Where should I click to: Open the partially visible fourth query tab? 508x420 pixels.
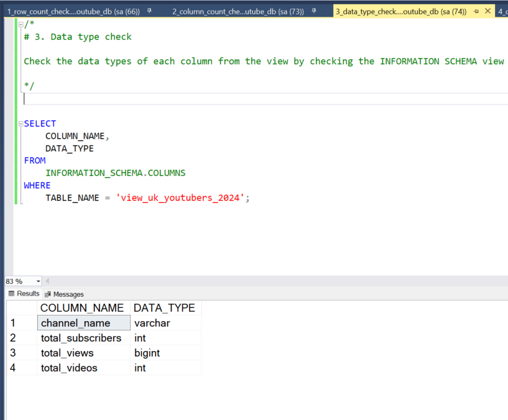point(501,11)
